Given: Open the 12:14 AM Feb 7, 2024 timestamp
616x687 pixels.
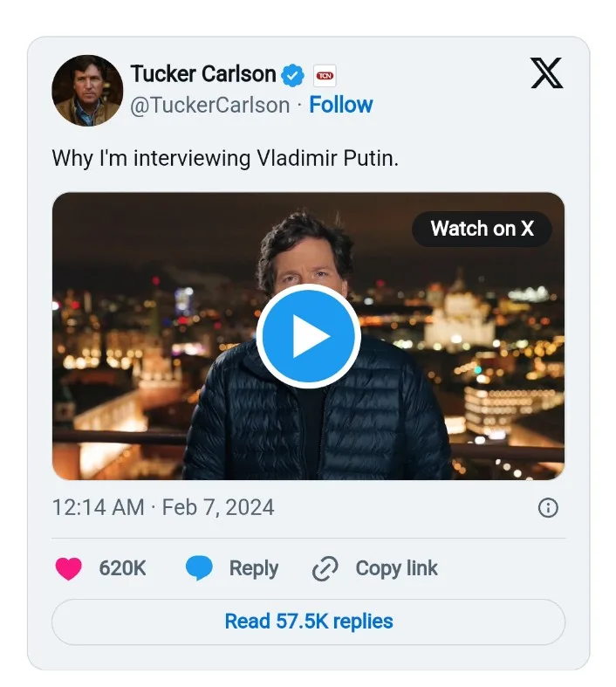Looking at the screenshot, I should pyautogui.click(x=163, y=507).
